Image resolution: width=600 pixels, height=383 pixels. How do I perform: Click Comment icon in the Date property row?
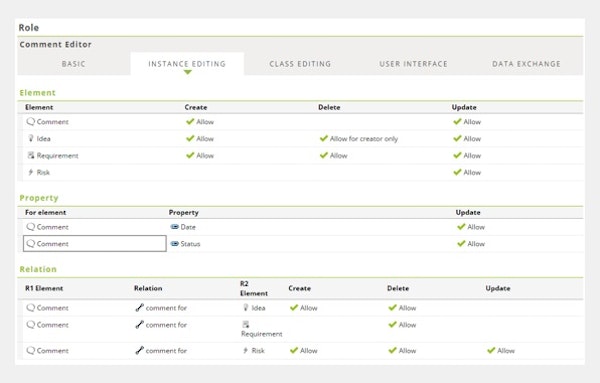(31, 227)
